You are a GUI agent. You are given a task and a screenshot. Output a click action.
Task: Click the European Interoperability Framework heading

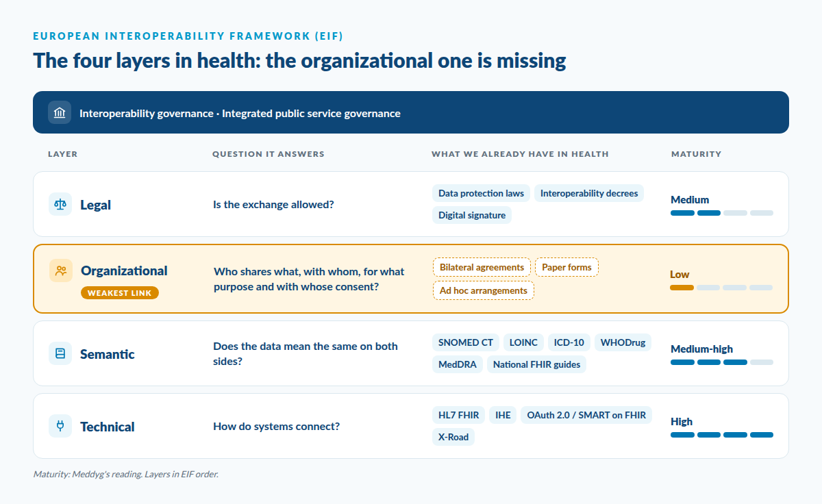tap(188, 36)
